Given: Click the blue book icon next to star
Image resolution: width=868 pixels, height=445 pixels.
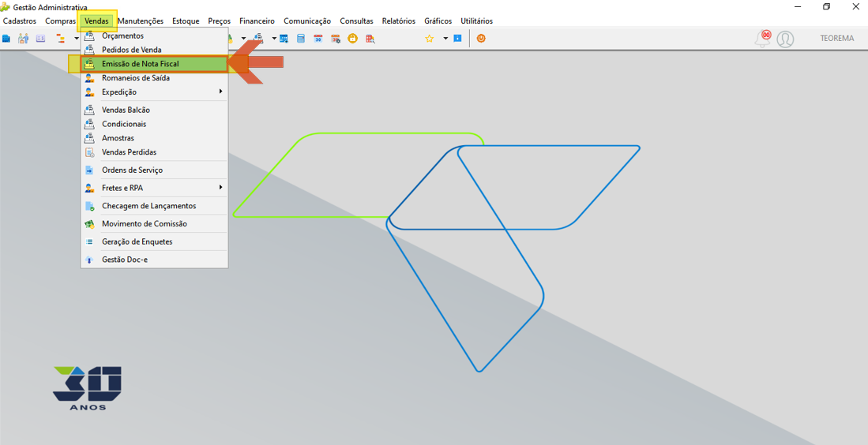Looking at the screenshot, I should coord(457,39).
